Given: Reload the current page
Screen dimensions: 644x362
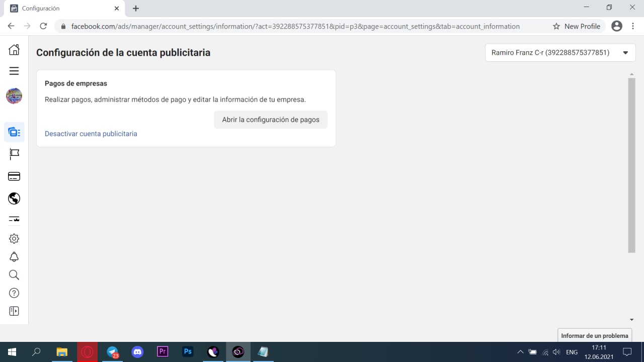Looking at the screenshot, I should point(43,26).
